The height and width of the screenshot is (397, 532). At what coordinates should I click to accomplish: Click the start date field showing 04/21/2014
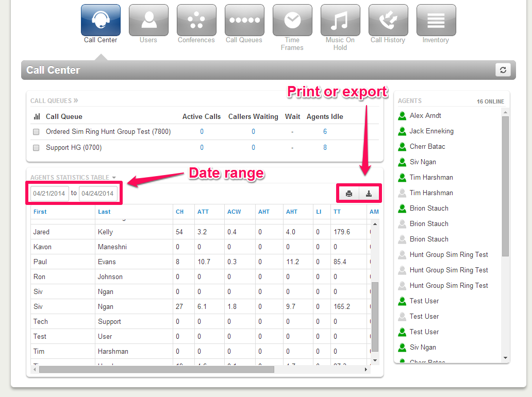pos(50,193)
